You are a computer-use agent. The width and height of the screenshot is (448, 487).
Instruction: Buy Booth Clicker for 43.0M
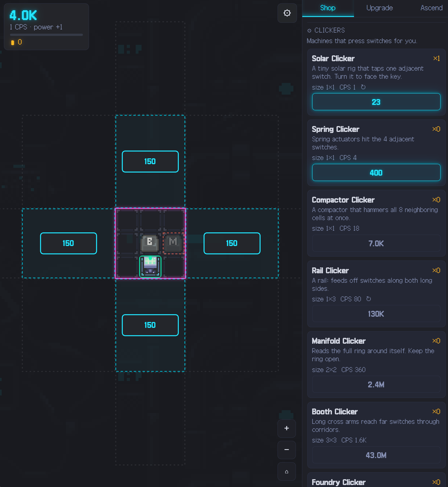(376, 455)
